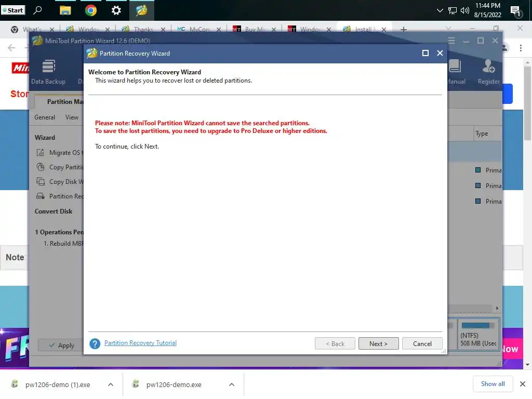Viewport: 532px width, 399px height.
Task: Maximize the Partition Recovery Wizard dialog
Action: [x=425, y=53]
